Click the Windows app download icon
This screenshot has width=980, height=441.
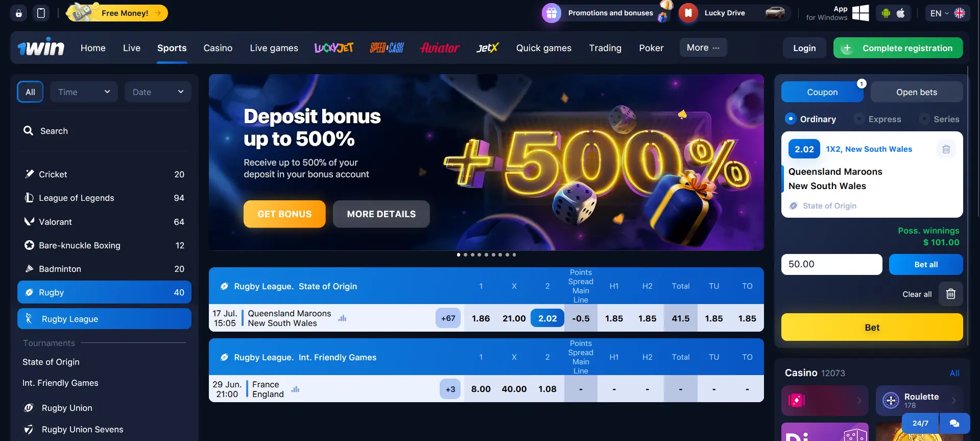860,13
